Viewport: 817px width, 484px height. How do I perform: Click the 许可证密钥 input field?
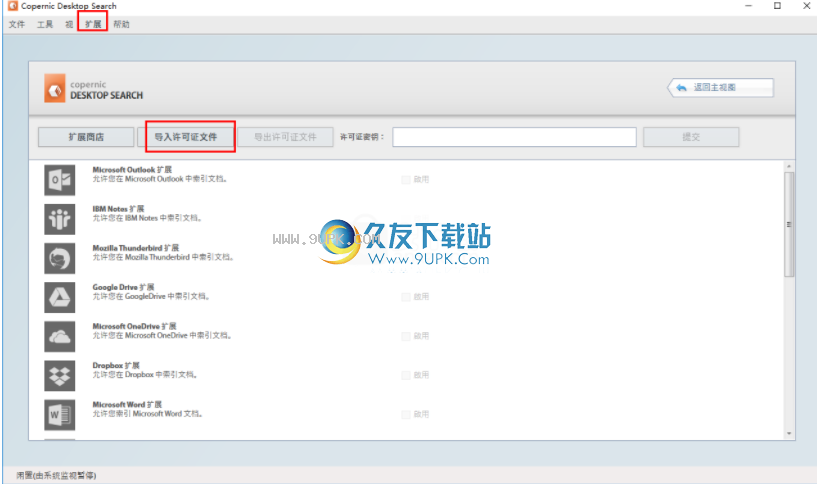[514, 137]
